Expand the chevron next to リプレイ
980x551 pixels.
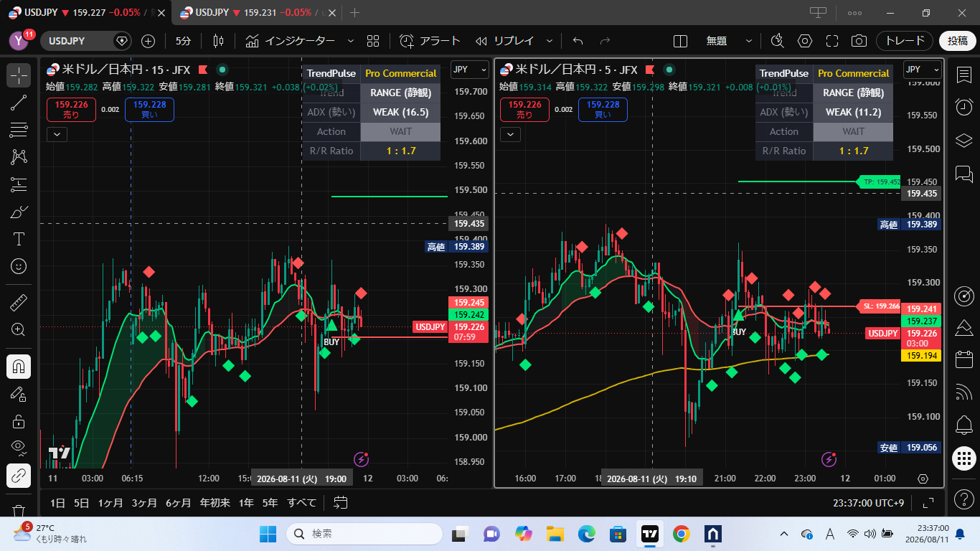point(550,41)
